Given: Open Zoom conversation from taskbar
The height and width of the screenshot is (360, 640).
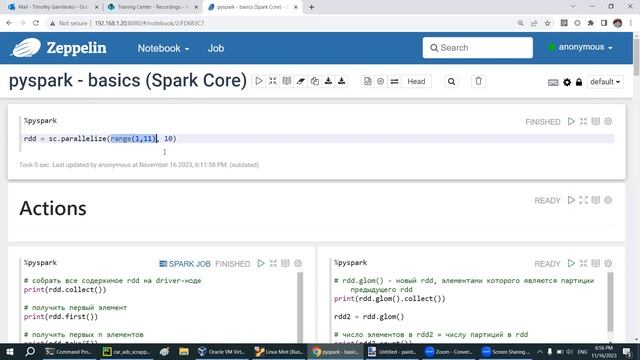Looking at the screenshot, I should click(448, 351).
